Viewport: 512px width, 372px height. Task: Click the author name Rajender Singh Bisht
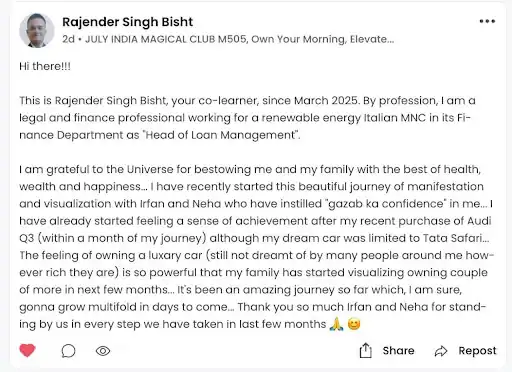click(128, 22)
